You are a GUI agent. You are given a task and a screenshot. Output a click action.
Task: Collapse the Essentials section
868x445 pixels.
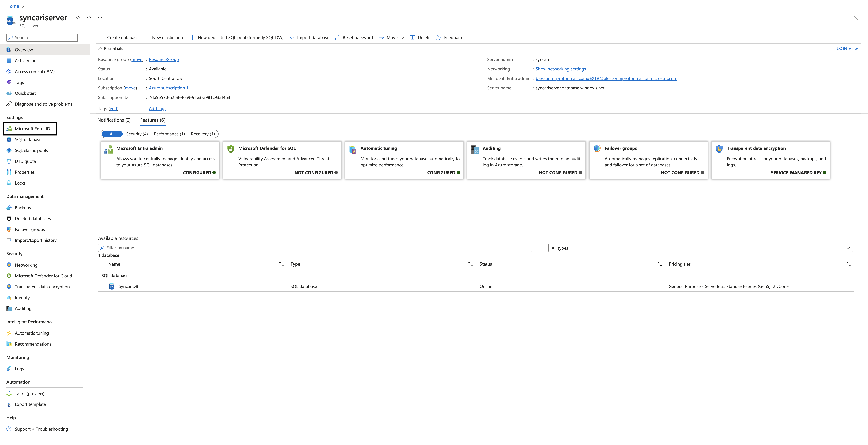click(x=111, y=49)
